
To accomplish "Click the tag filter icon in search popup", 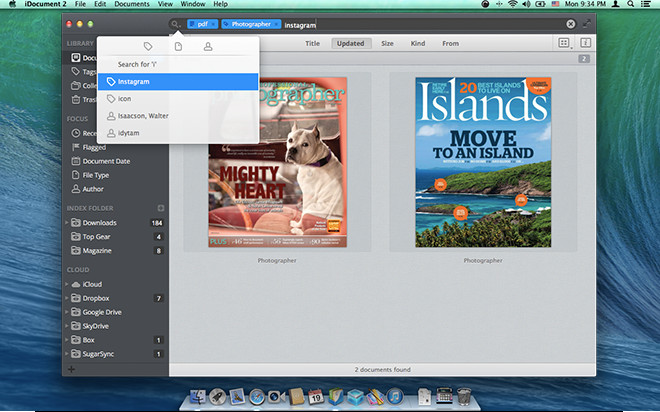I will [148, 46].
